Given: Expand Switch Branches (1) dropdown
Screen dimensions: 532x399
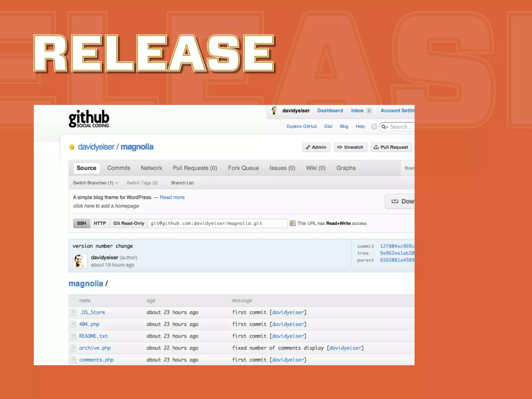Looking at the screenshot, I should coord(95,183).
